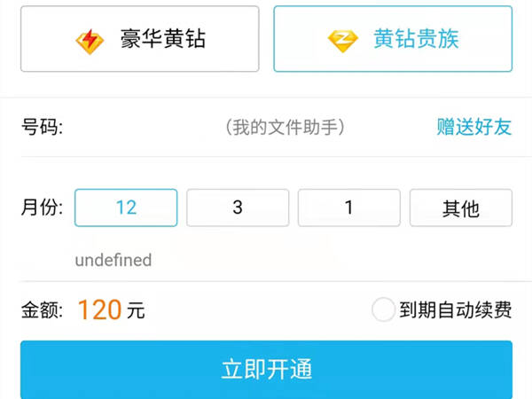This screenshot has width=532, height=399.
Task: Click the yellow Z diamond icon
Action: point(343,41)
